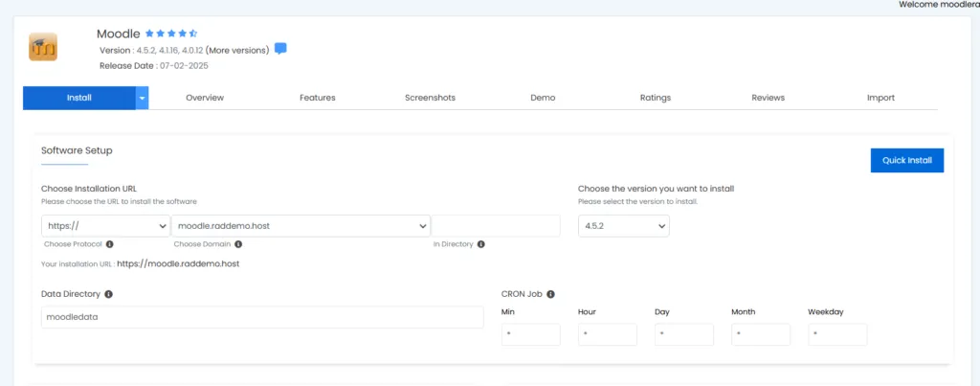Screen dimensions: 980x386
Task: Click info icon next to Choose Domain
Action: [x=234, y=244]
